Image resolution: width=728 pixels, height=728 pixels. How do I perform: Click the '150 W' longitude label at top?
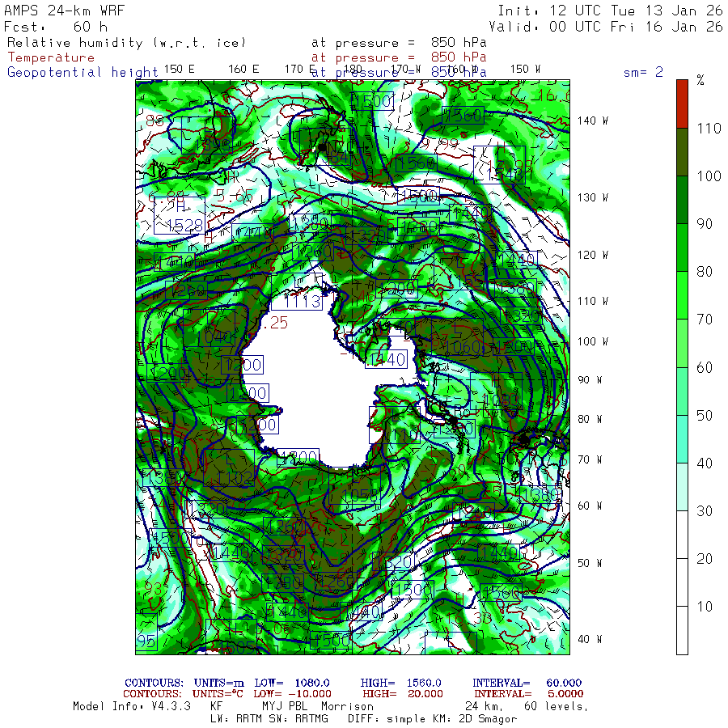(x=525, y=70)
